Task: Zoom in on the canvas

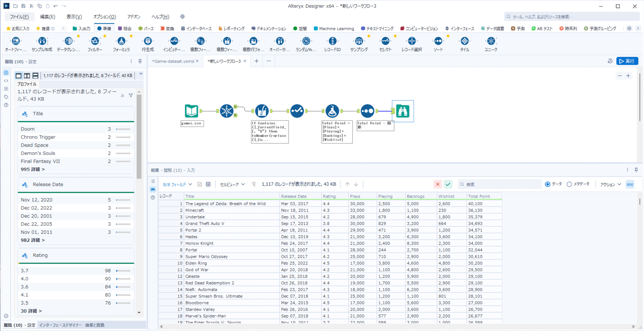Action: pos(628,76)
